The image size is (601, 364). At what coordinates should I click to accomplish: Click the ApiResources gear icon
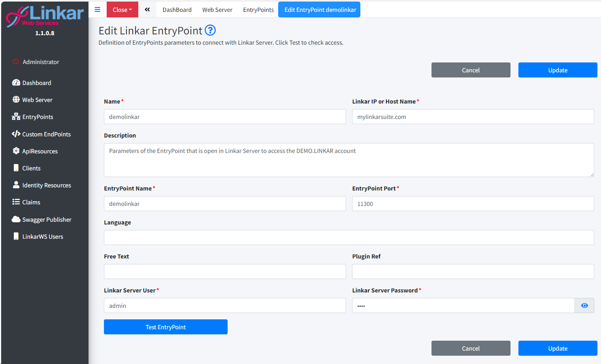point(16,151)
